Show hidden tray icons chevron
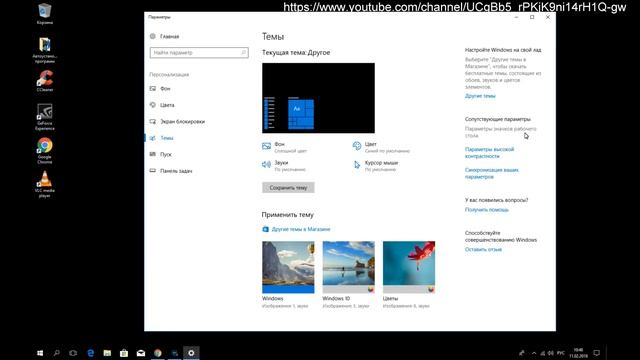Screen dimensions: 640x360 [534, 353]
